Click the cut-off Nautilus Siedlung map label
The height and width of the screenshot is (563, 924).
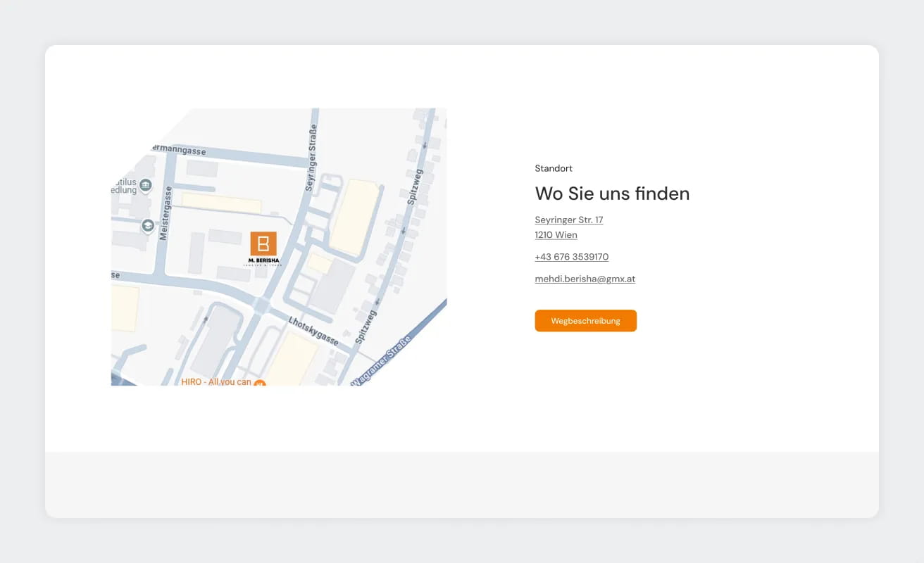coord(124,186)
